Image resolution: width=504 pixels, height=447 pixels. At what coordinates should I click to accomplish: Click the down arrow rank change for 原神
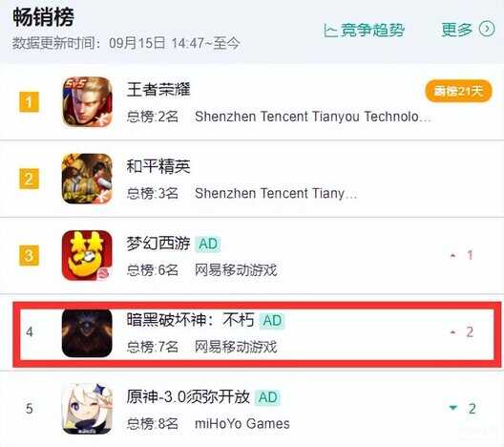[x=453, y=408]
